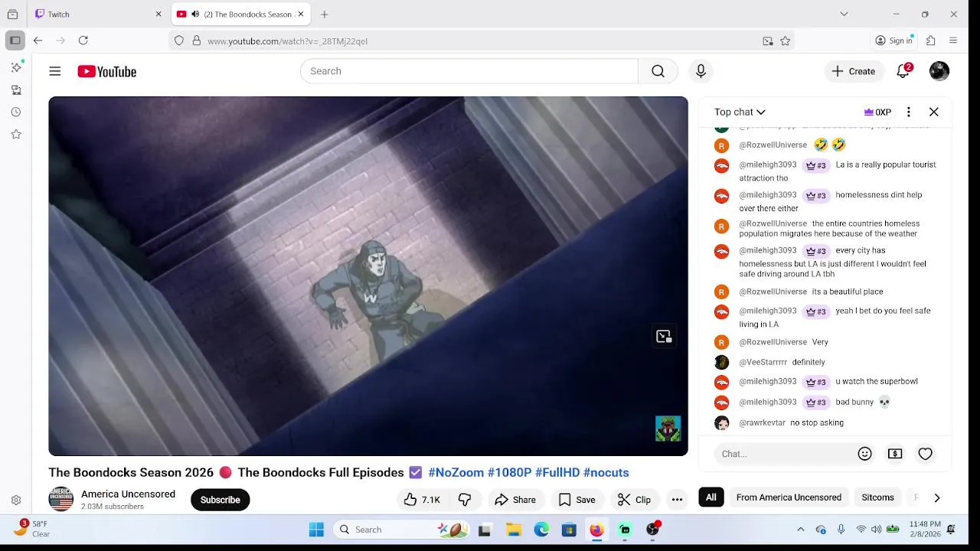Open the chat emoji picker
Viewport: 980px width, 551px height.
pos(865,454)
